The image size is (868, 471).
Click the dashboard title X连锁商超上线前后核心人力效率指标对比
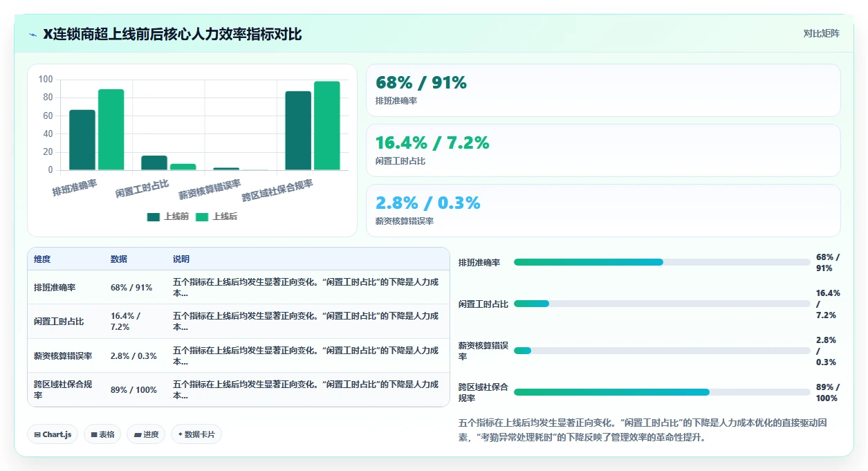(172, 34)
